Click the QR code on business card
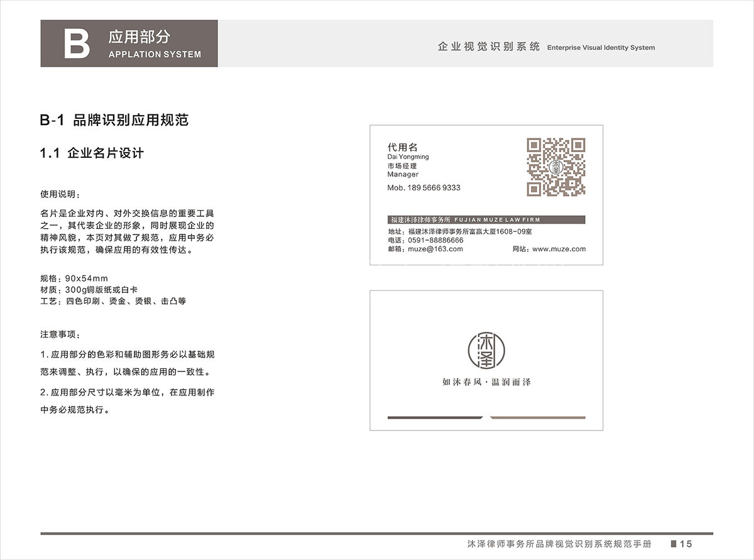 click(556, 167)
